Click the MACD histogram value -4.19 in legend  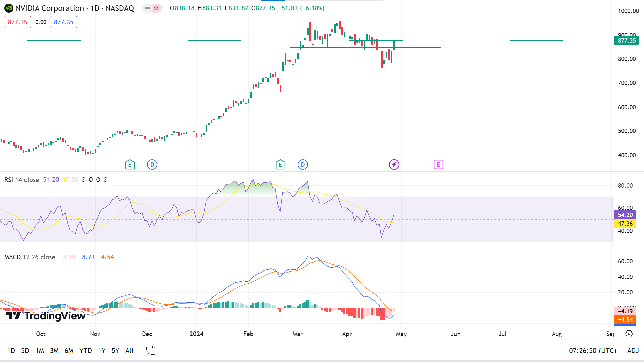pyautogui.click(x=67, y=257)
